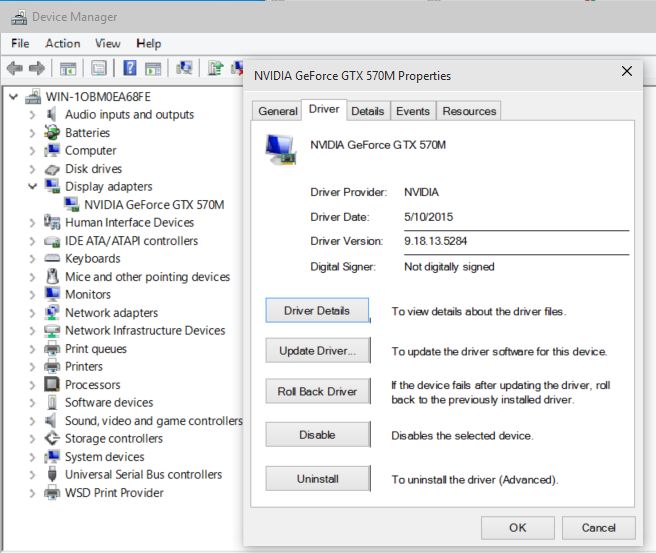
Task: Click the blue Help question mark icon
Action: click(130, 68)
